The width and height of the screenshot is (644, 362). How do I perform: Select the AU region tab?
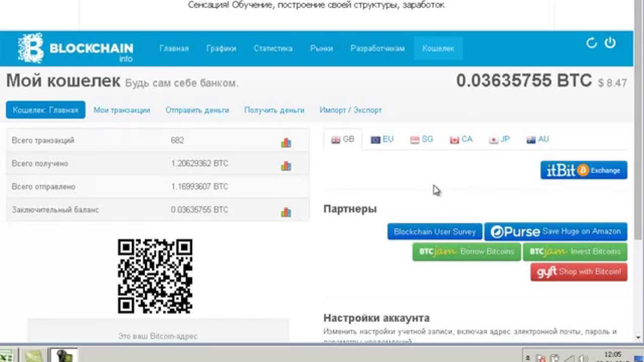(x=538, y=139)
